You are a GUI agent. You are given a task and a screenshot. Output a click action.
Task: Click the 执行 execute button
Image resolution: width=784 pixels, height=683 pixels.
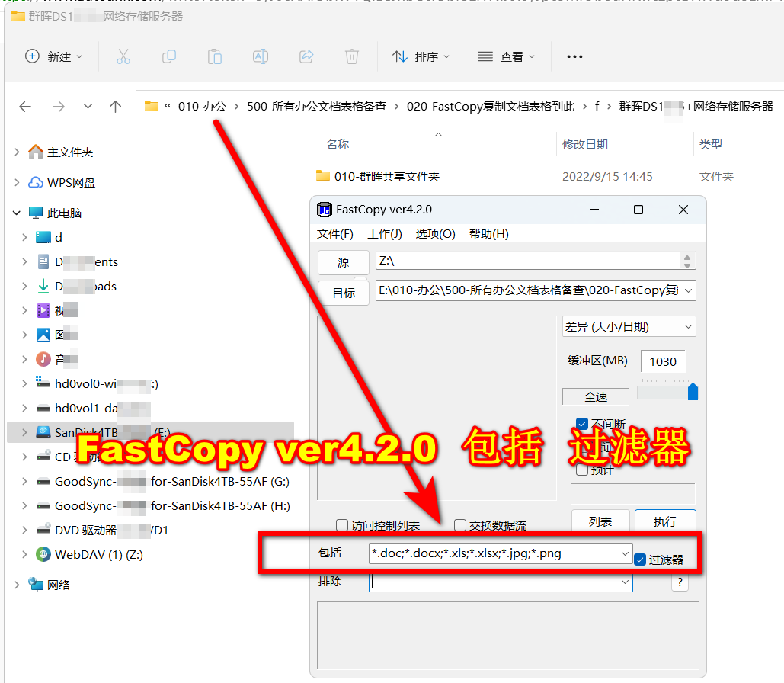[665, 521]
